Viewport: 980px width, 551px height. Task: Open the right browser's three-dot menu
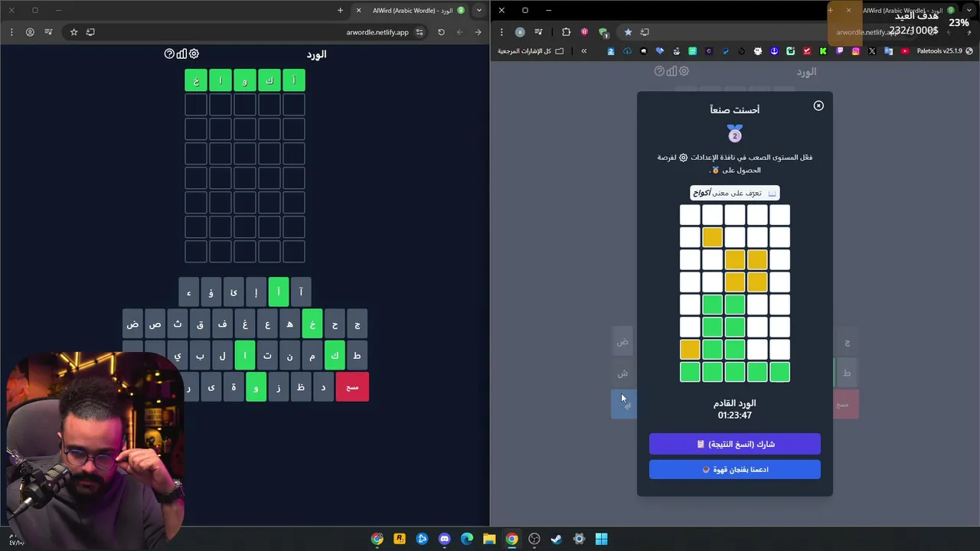point(501,32)
